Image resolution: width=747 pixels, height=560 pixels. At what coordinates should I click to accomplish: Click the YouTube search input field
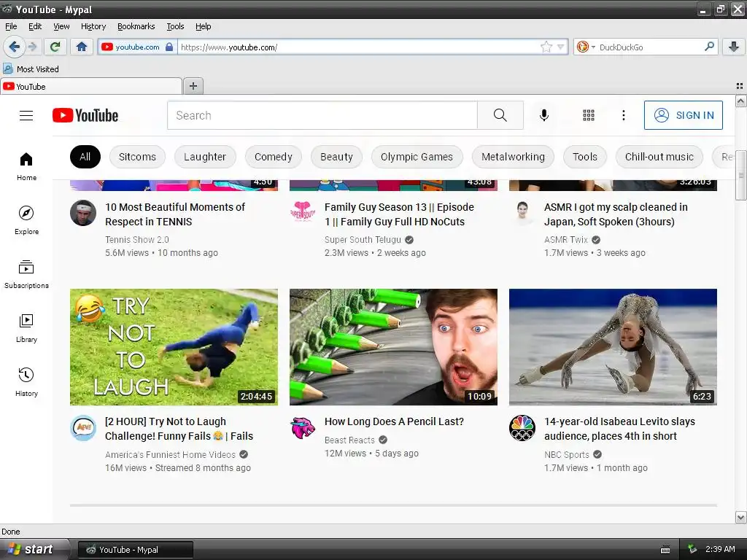click(322, 115)
